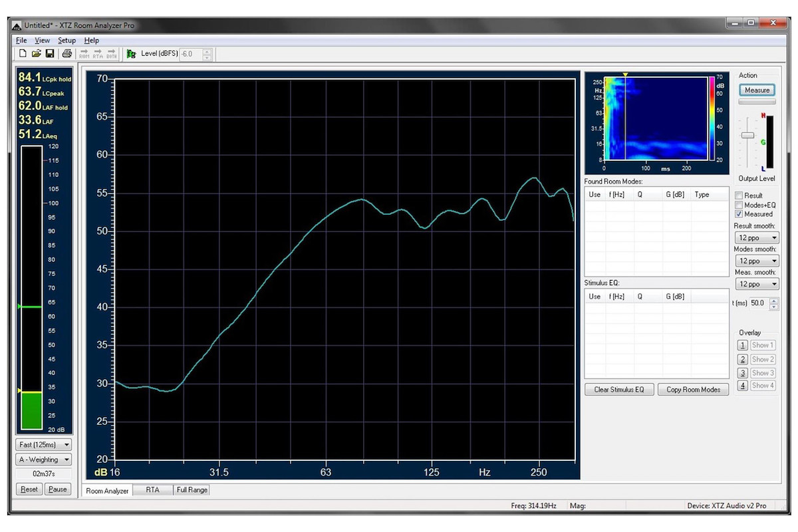The height and width of the screenshot is (532, 798).
Task: Save measurement using the floppy disk icon
Action: 49,54
